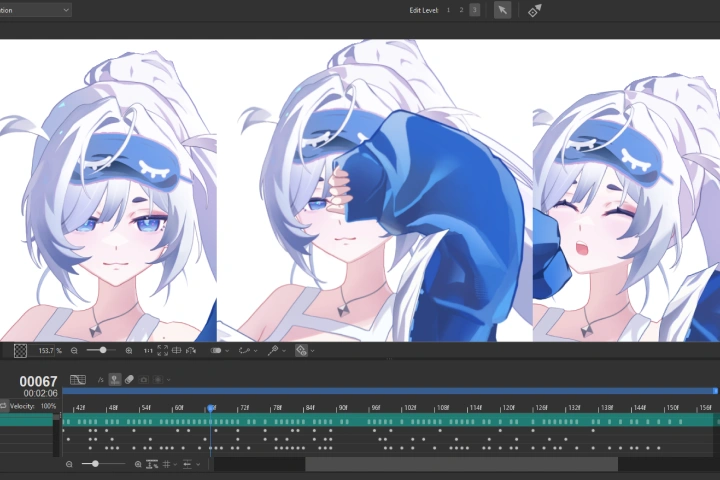720x480 pixels.
Task: Click the right yawning character image
Action: pyautogui.click(x=626, y=191)
